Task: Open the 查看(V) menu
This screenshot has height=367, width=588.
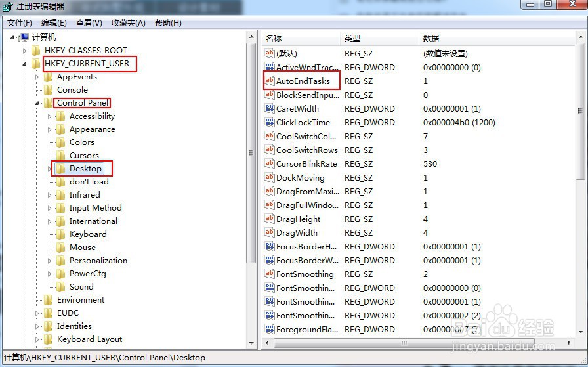Action: click(89, 23)
